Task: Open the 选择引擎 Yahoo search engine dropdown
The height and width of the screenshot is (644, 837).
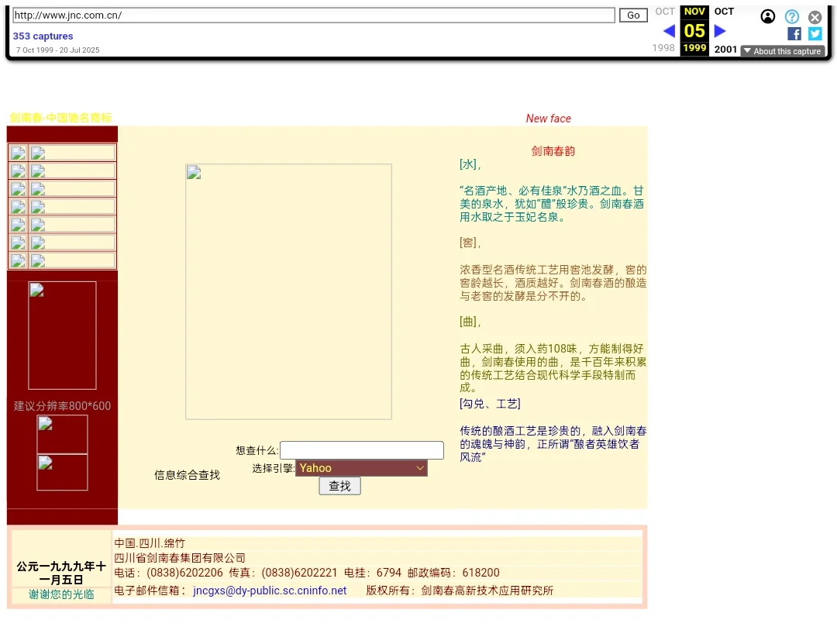Action: pyautogui.click(x=361, y=468)
